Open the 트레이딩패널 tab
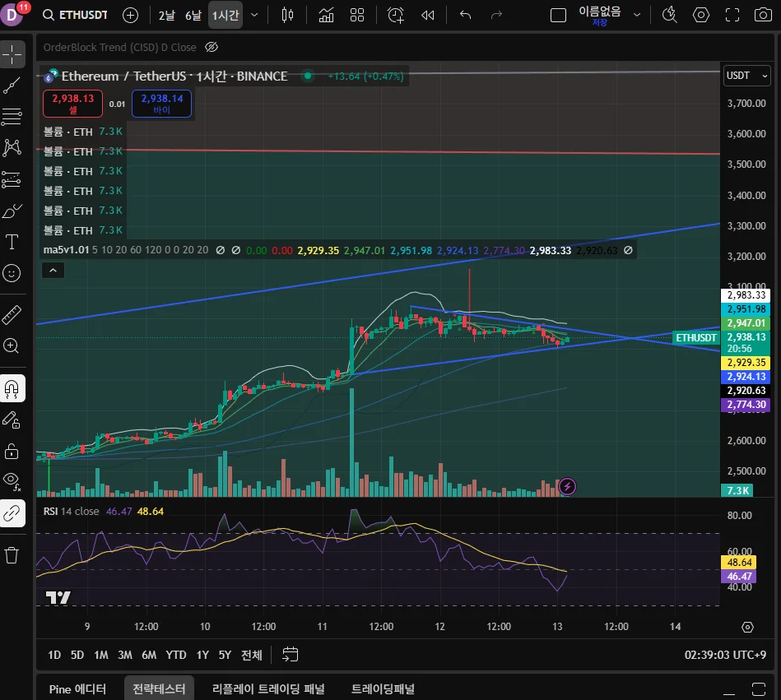The height and width of the screenshot is (700, 781). (x=383, y=689)
